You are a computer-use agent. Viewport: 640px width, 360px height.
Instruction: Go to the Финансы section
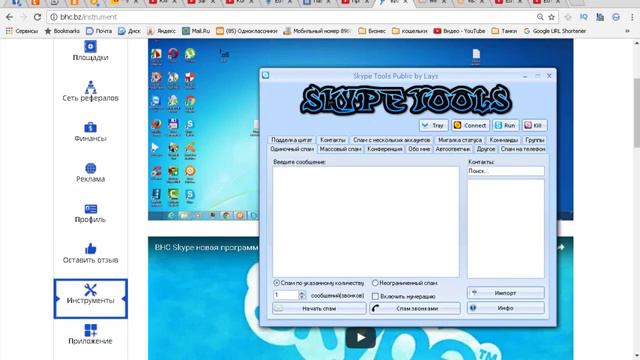pyautogui.click(x=90, y=132)
